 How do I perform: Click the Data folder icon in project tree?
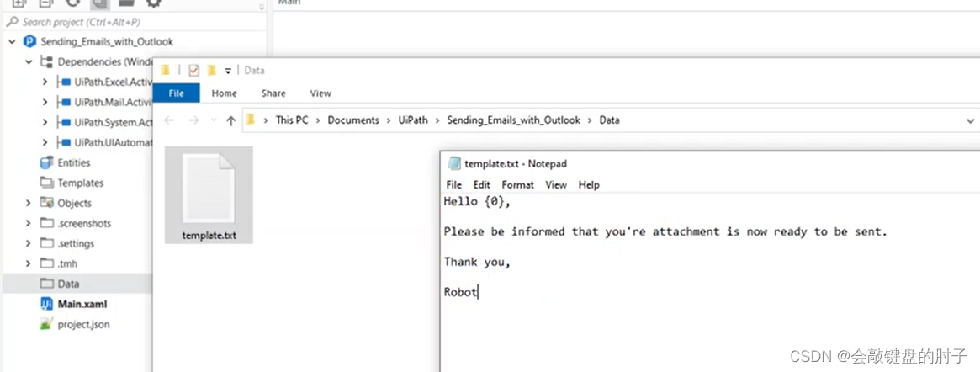46,284
